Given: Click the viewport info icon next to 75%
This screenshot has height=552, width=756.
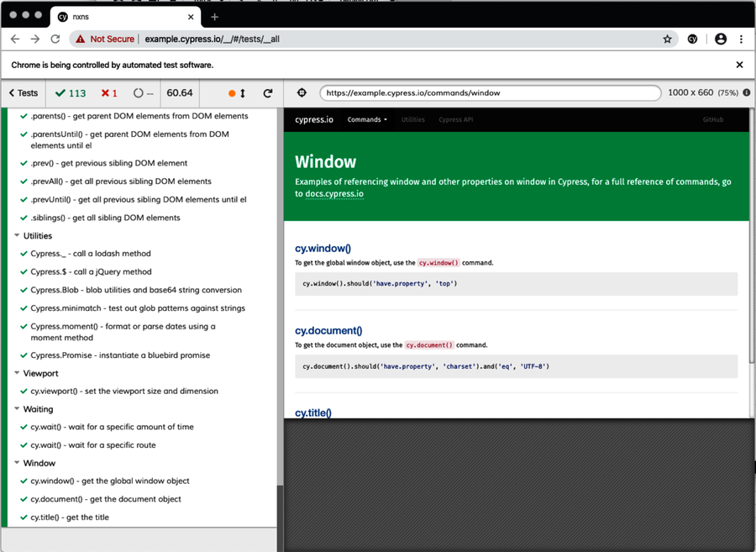Looking at the screenshot, I should click(747, 92).
